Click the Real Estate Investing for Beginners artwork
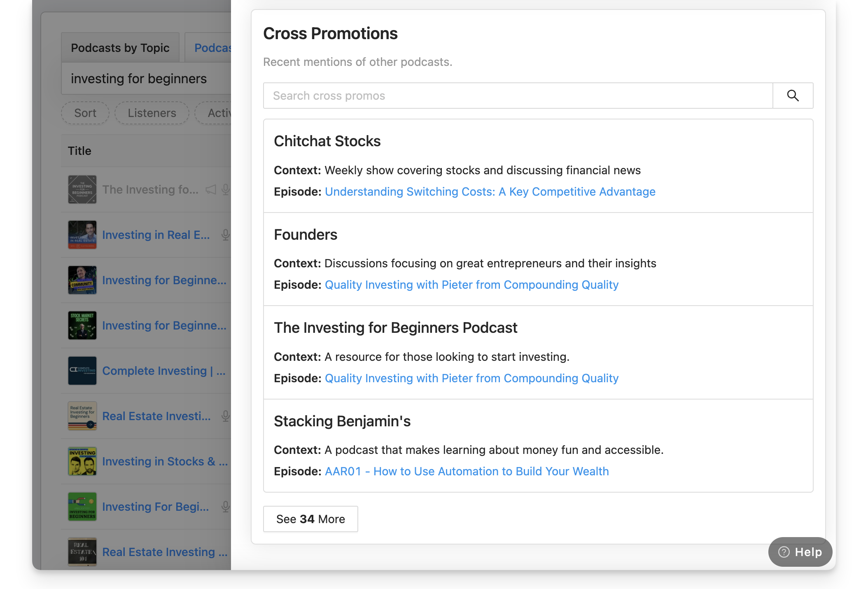 pyautogui.click(x=82, y=416)
